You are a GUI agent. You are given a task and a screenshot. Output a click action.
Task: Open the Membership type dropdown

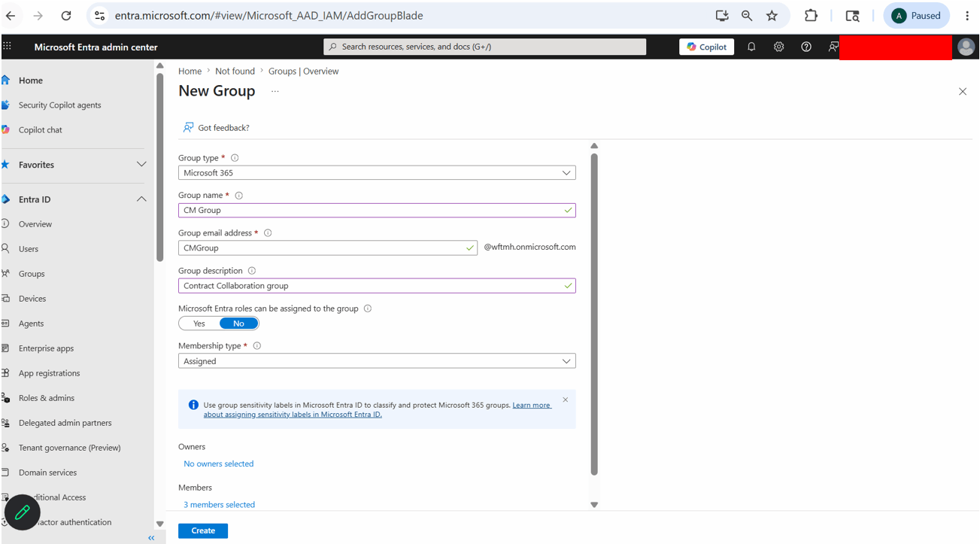[377, 361]
